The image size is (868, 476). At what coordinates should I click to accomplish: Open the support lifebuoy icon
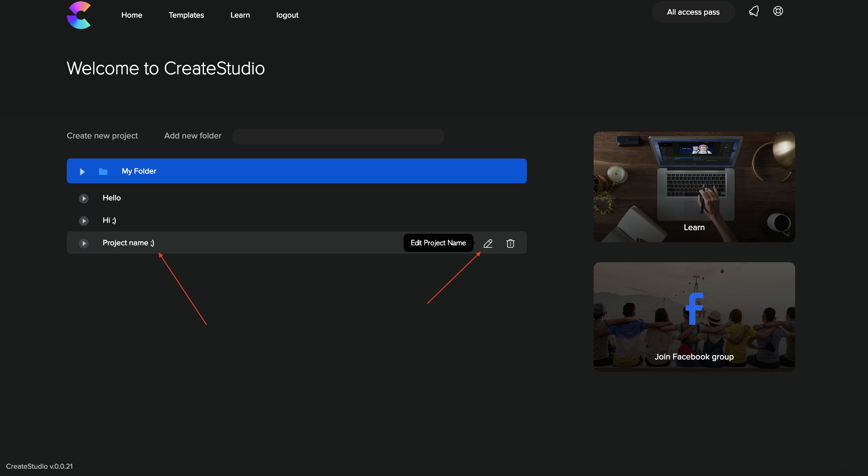[x=778, y=11]
